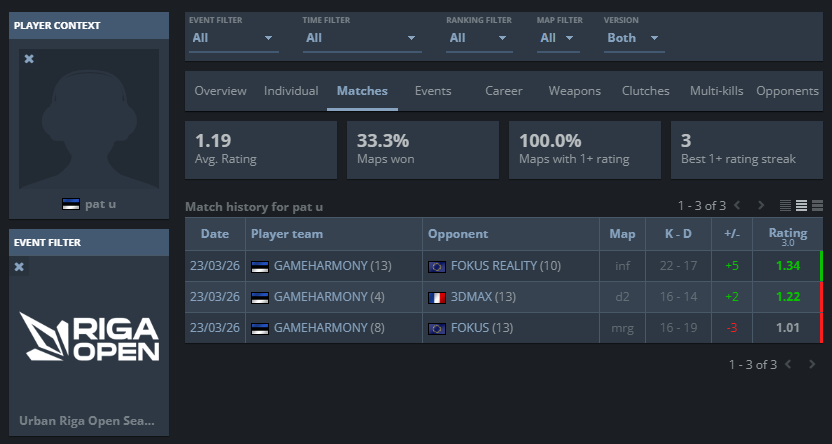Open FOKUS REALITY (10) opponent link
The width and height of the screenshot is (832, 444).
(x=506, y=266)
